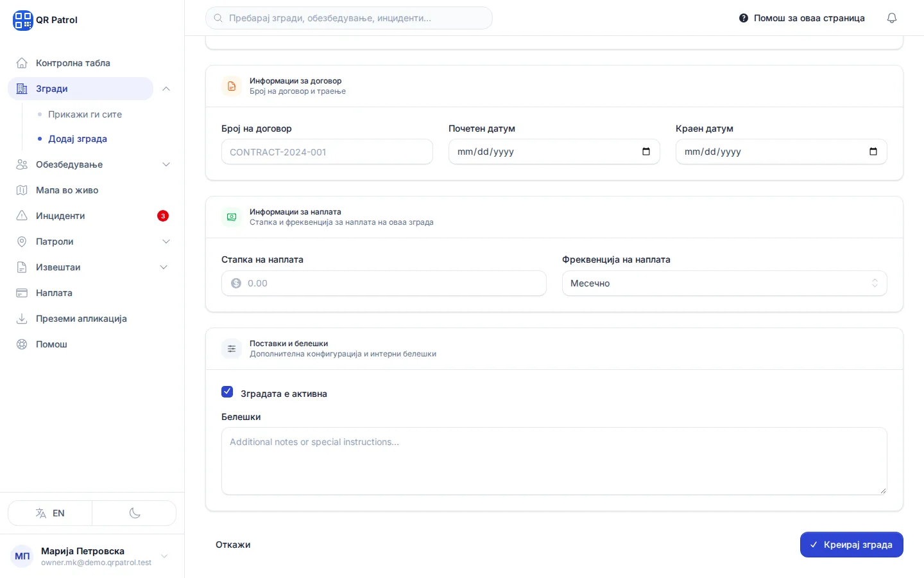Click the Креирај зграда button
The width and height of the screenshot is (924, 578).
(x=851, y=545)
